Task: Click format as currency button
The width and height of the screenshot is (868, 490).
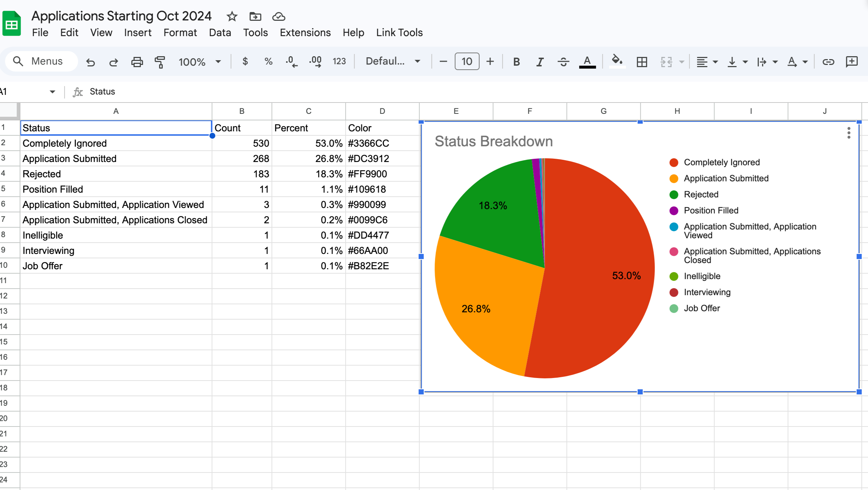Action: click(245, 61)
